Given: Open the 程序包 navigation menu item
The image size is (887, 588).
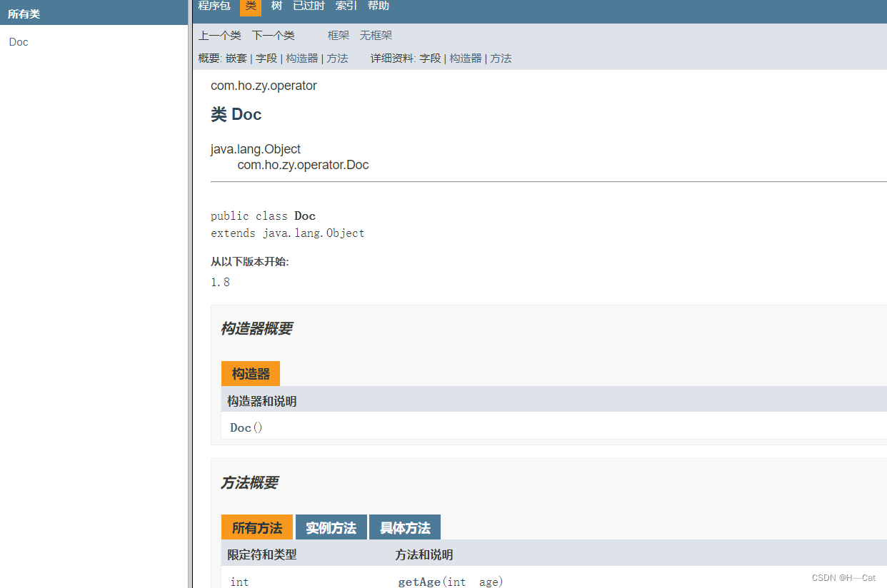Looking at the screenshot, I should click(214, 6).
